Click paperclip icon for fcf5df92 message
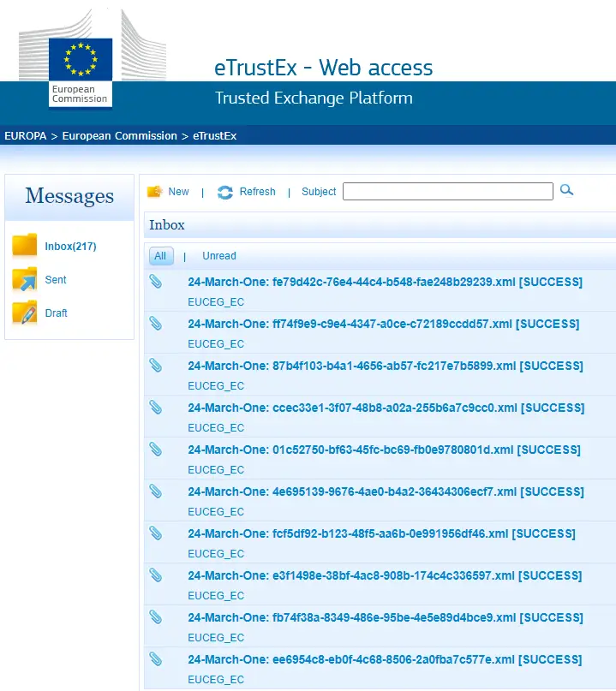This screenshot has width=616, height=691. [x=156, y=533]
